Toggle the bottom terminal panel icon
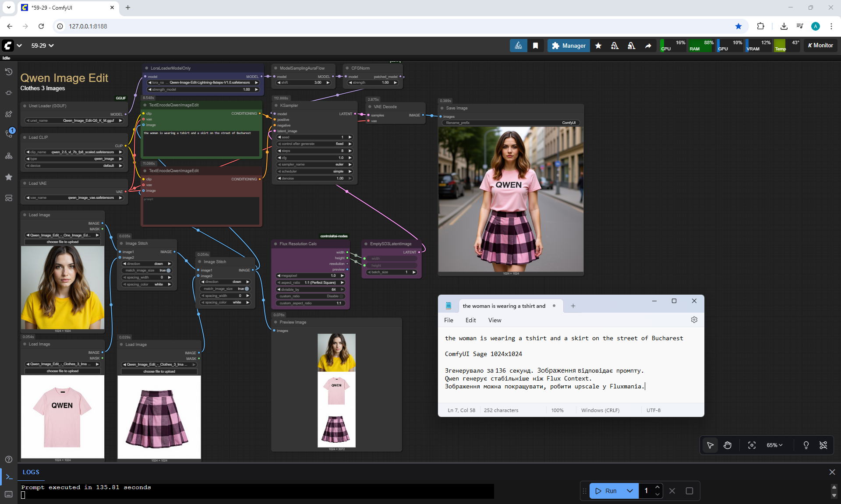 [9, 477]
